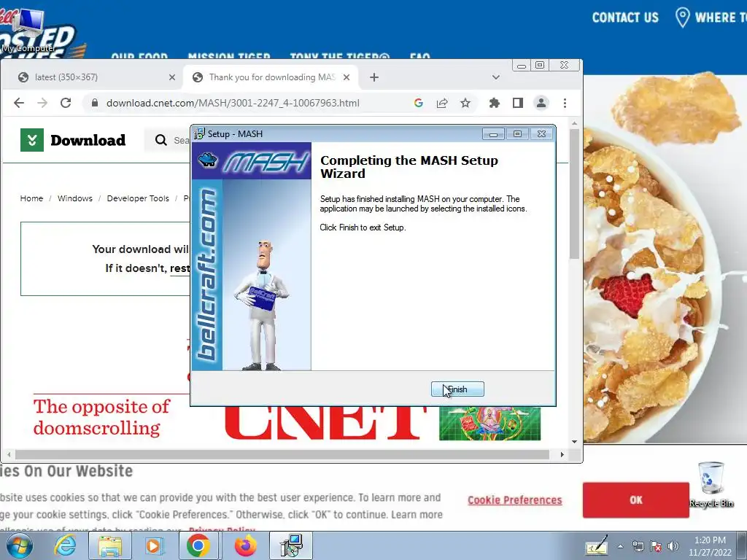This screenshot has width=747, height=560.
Task: Maximize the Setup - MASH window
Action: coord(517,134)
